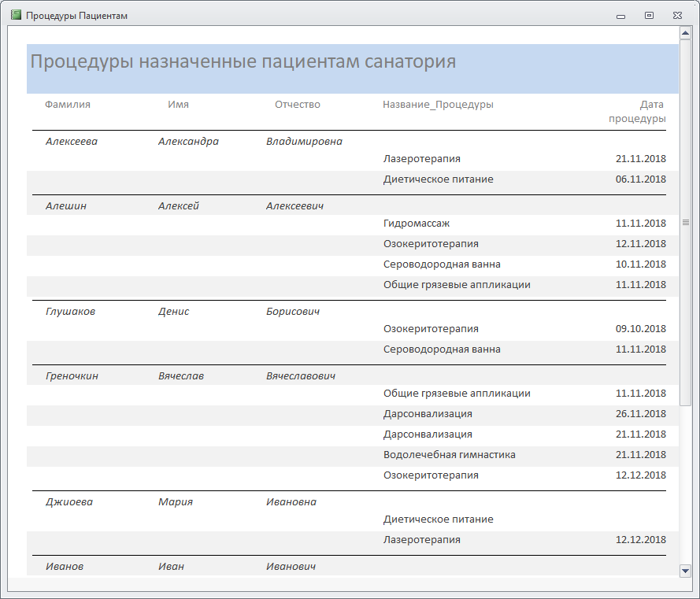Select patronymic Борисович
This screenshot has height=599, width=700.
pyautogui.click(x=293, y=312)
